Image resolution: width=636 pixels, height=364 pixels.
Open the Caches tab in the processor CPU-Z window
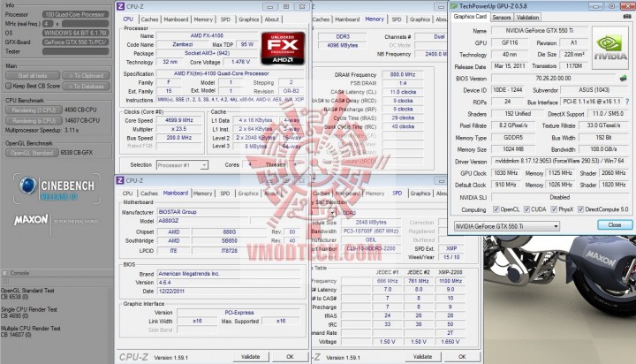pyautogui.click(x=149, y=19)
